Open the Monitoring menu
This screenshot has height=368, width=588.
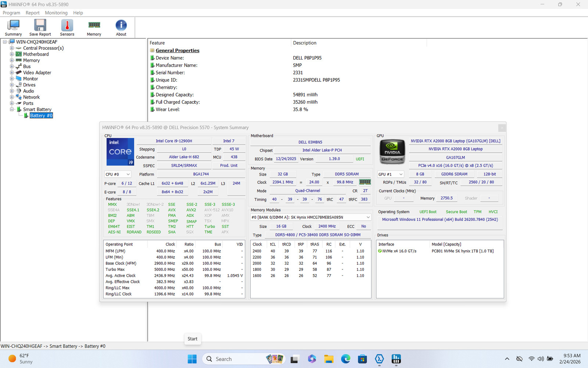(56, 13)
